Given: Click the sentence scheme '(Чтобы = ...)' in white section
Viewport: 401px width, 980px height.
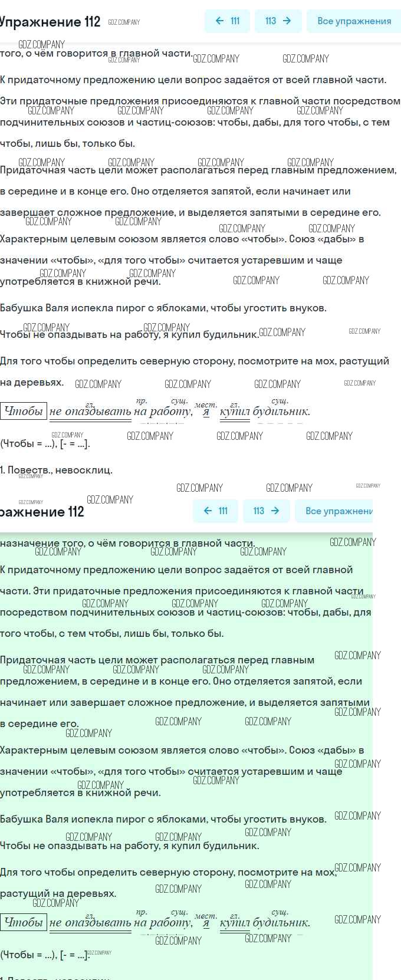Looking at the screenshot, I should 45,444.
